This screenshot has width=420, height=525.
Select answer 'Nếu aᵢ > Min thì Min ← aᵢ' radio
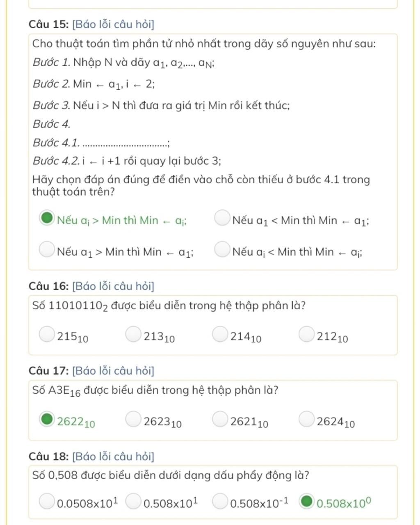click(47, 218)
